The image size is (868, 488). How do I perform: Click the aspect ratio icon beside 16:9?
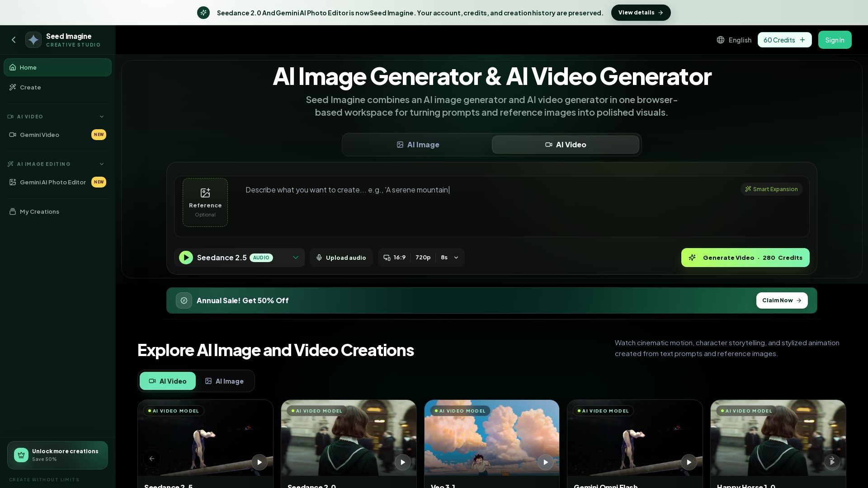coord(387,258)
